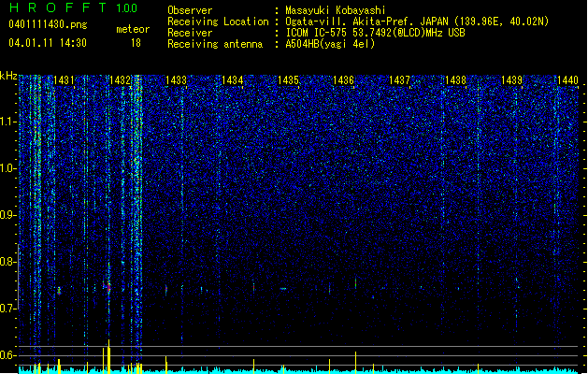The image size is (588, 374).
Task: Click the 1.1 kHz frequency tick label
Action: click(x=8, y=122)
